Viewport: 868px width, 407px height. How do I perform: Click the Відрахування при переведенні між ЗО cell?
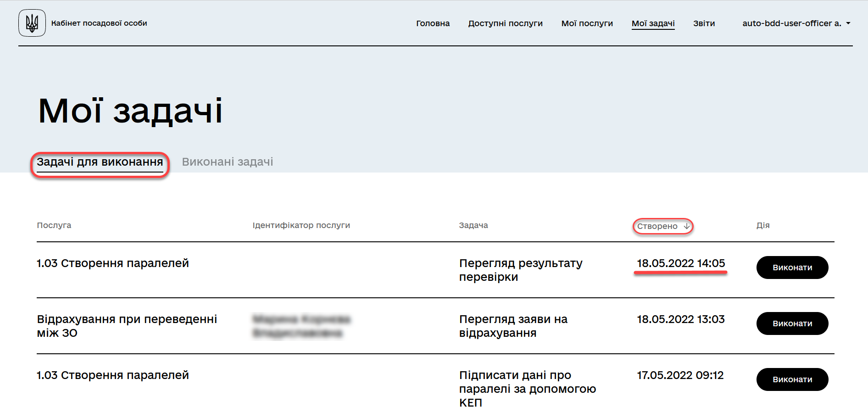click(127, 326)
